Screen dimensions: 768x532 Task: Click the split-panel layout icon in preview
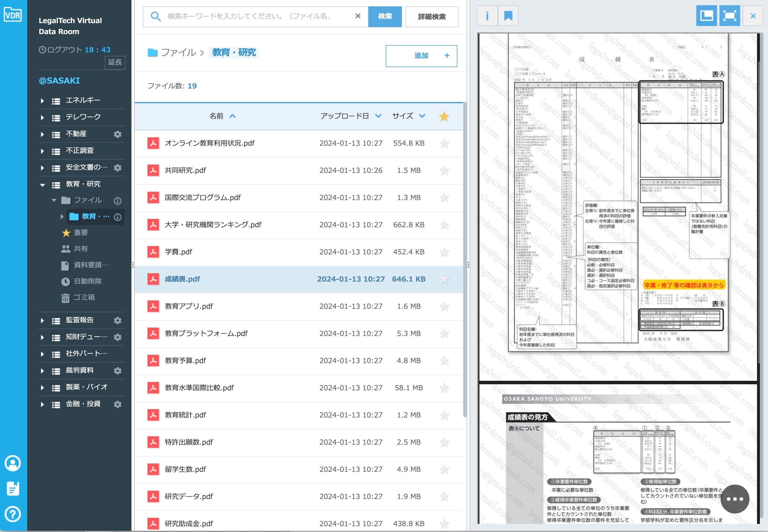pyautogui.click(x=706, y=16)
